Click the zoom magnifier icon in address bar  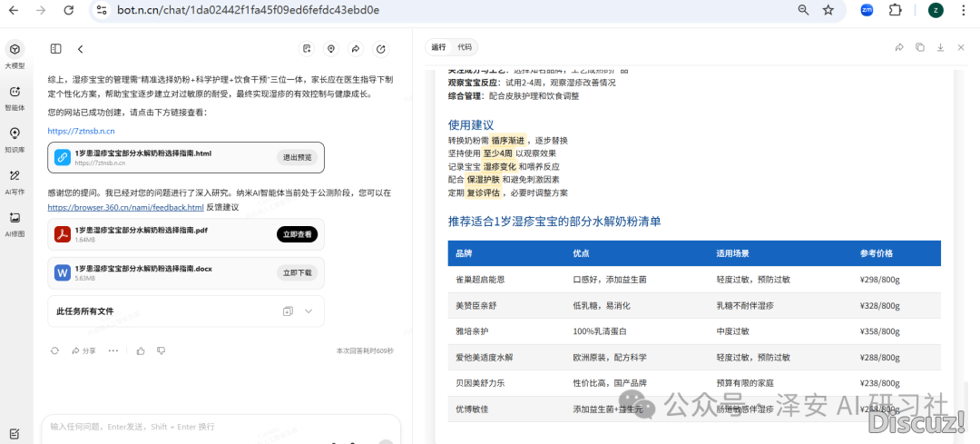pos(803,10)
